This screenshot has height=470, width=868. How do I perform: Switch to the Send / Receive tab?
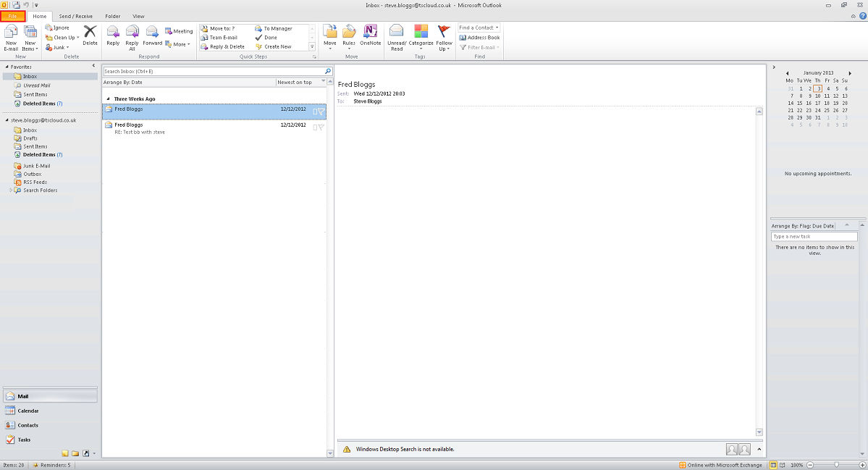coord(76,16)
